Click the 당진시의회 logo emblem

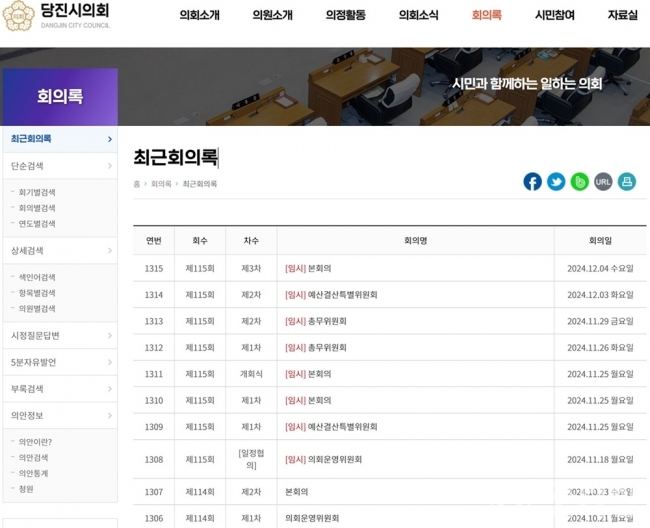(x=17, y=16)
